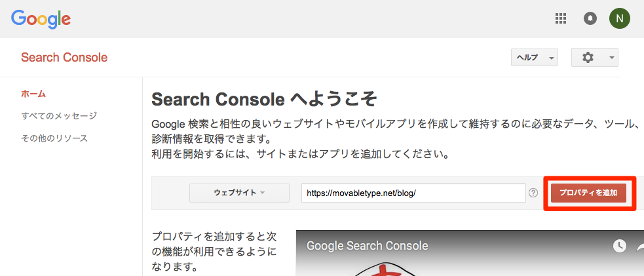
Task: Expand the ヘルプ dropdown
Action: click(x=535, y=58)
